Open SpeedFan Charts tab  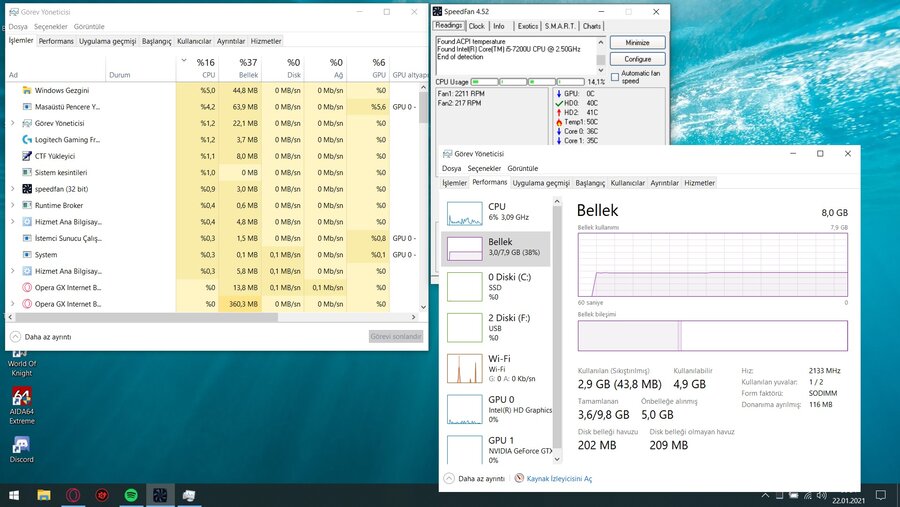pos(591,26)
